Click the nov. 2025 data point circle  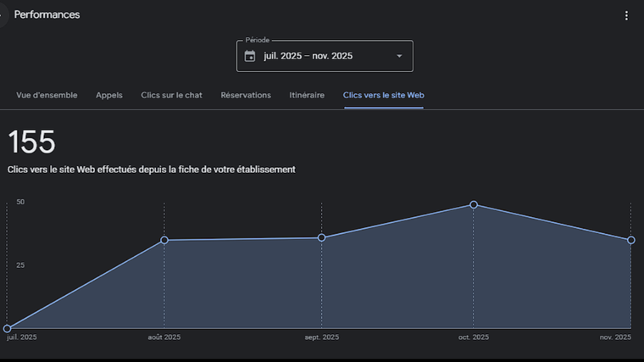click(631, 240)
